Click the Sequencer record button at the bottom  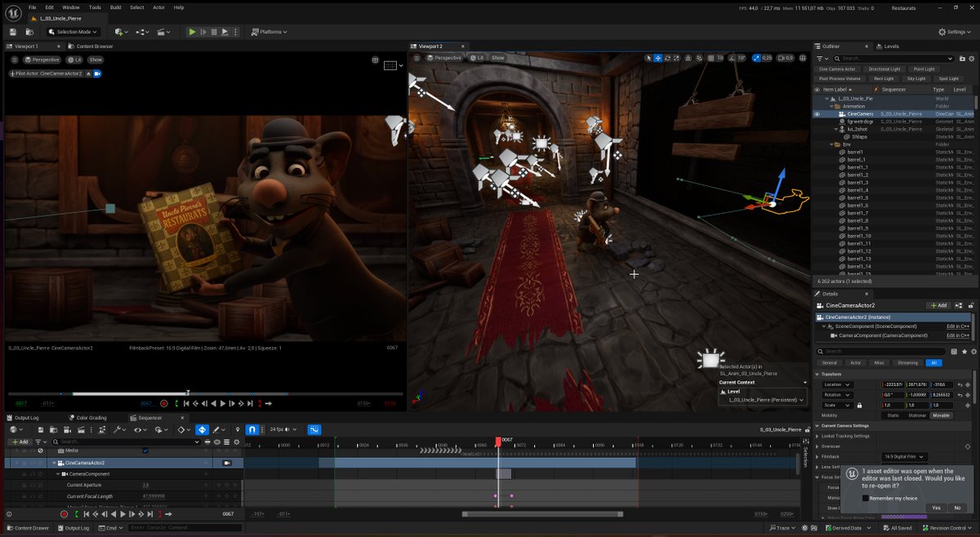tap(64, 514)
